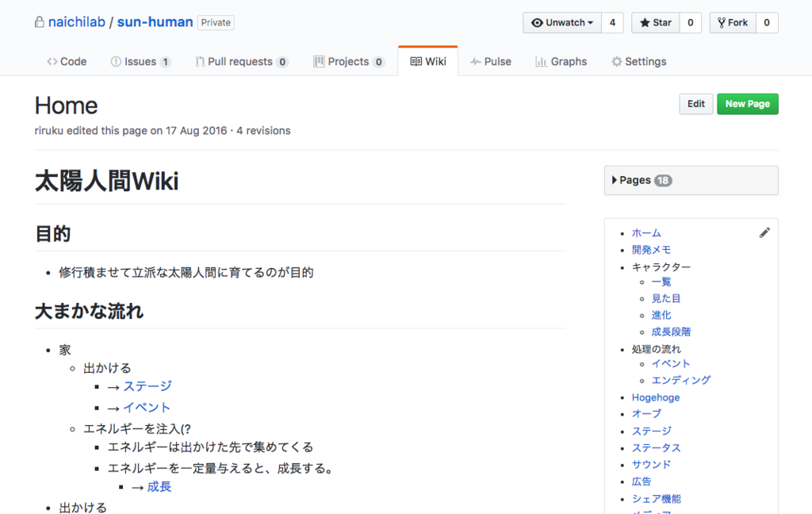Click the watchers count number 4

[x=613, y=23]
